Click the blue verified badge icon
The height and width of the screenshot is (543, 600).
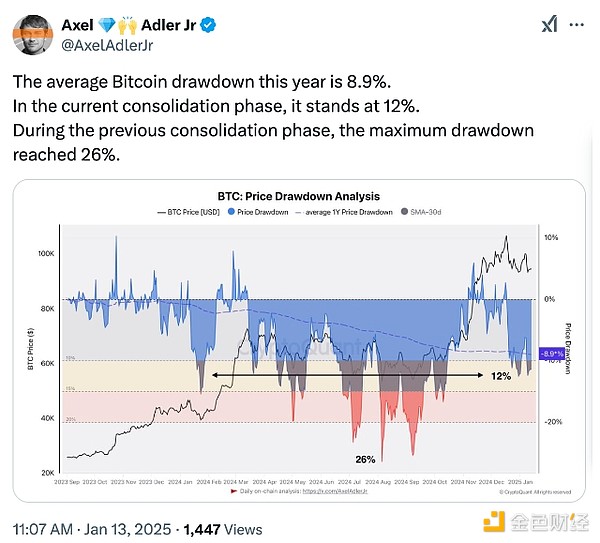click(208, 25)
